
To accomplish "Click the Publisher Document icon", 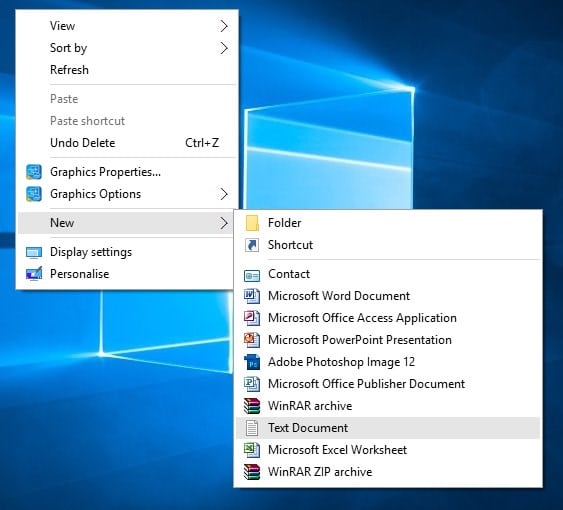I will (252, 384).
